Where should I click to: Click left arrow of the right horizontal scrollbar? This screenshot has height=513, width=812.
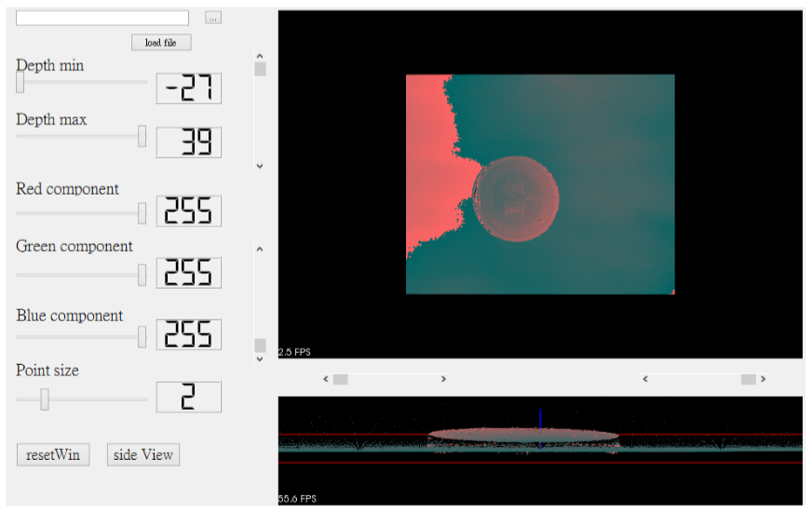point(645,379)
